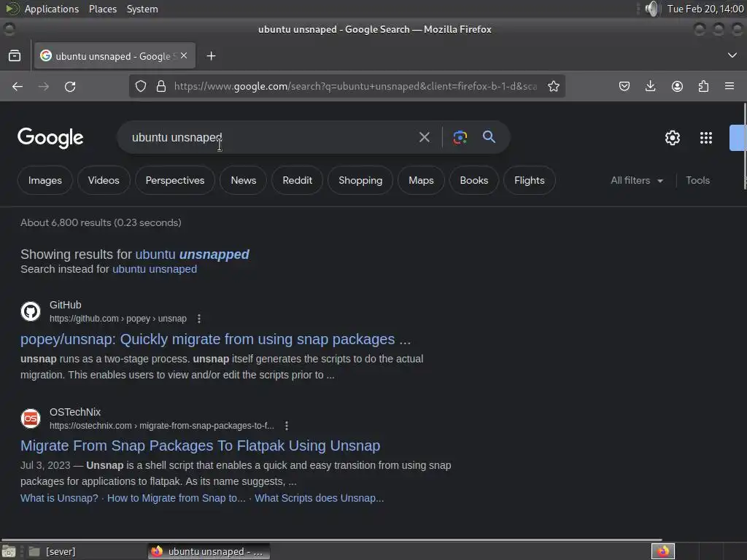Open What Scripts does Unsnap sitelink
The height and width of the screenshot is (560, 747).
tap(320, 498)
